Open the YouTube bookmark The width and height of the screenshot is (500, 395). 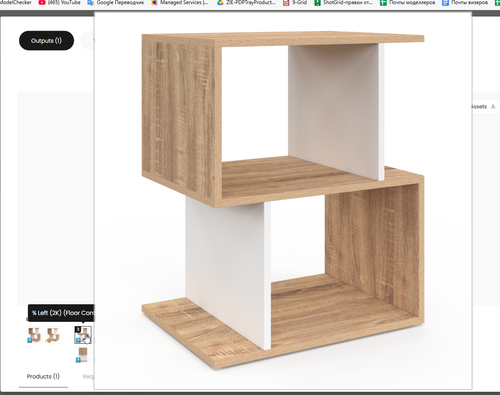click(59, 3)
